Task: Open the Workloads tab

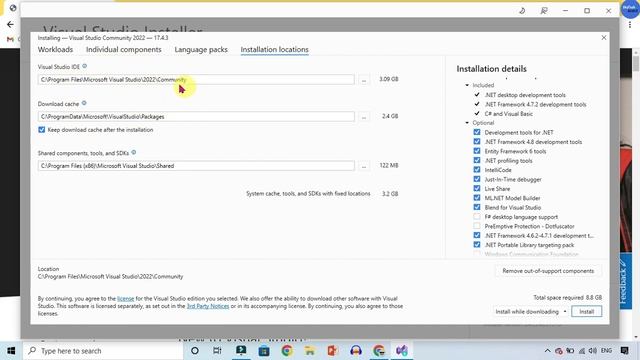Action: [x=55, y=49]
